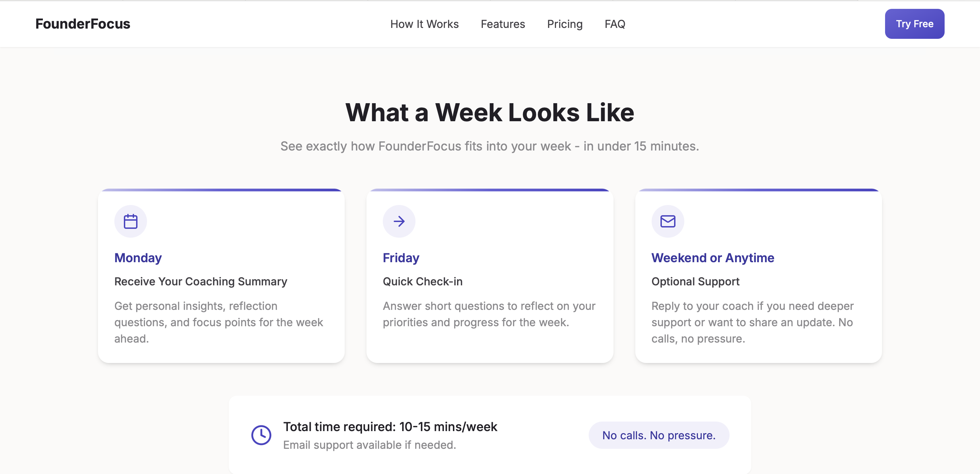Click the Try Free button

click(x=914, y=23)
